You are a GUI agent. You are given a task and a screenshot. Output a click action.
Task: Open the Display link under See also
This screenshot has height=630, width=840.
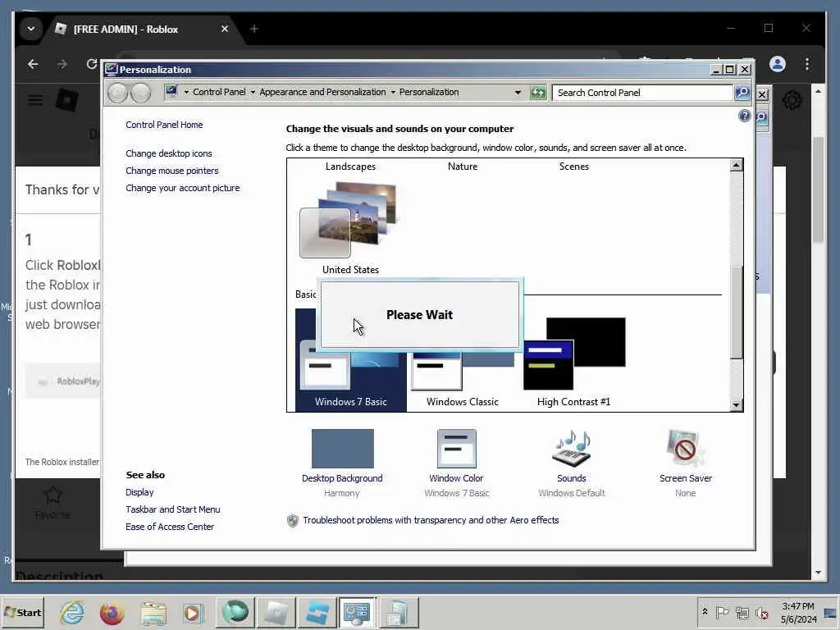(x=139, y=492)
